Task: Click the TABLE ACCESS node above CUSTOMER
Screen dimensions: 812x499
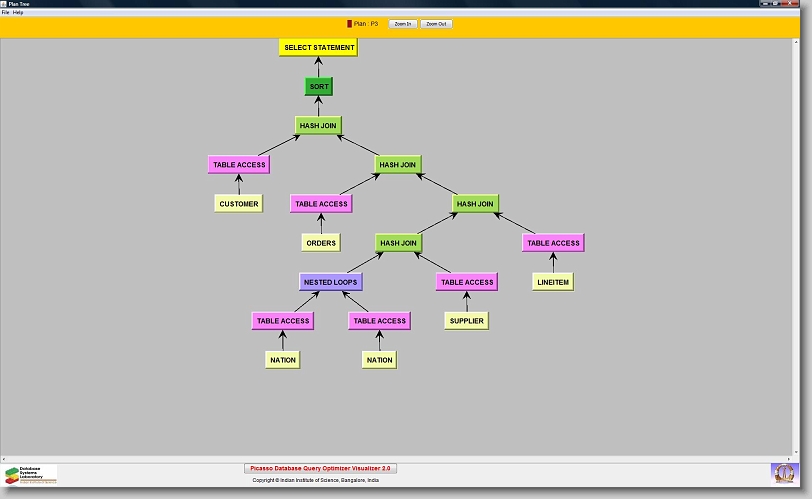Action: point(239,164)
